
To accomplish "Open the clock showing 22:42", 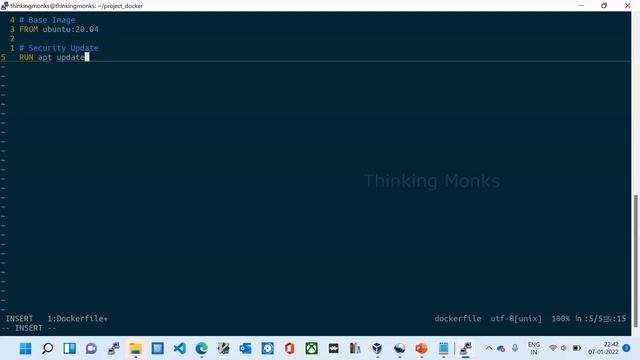I will [603, 348].
